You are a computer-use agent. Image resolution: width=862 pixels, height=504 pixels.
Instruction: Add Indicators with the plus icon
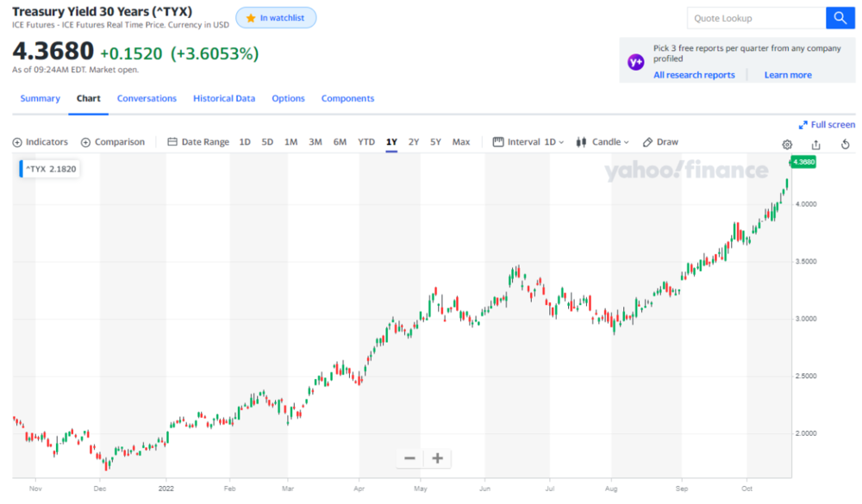[41, 142]
